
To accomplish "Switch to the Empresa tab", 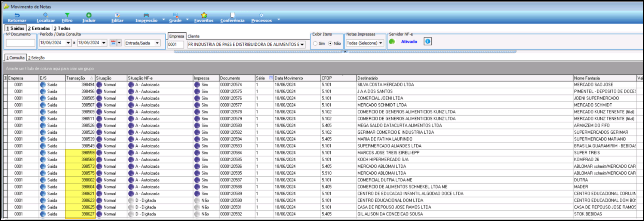I will [x=176, y=36].
